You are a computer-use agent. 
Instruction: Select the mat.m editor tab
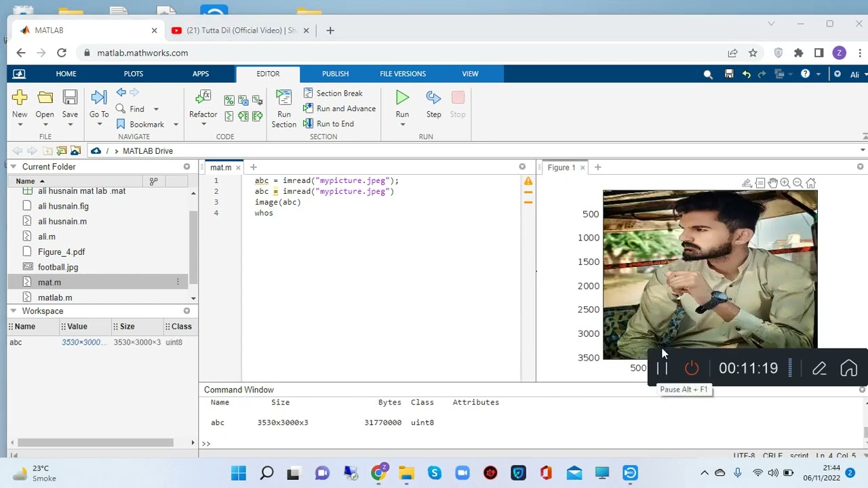220,167
